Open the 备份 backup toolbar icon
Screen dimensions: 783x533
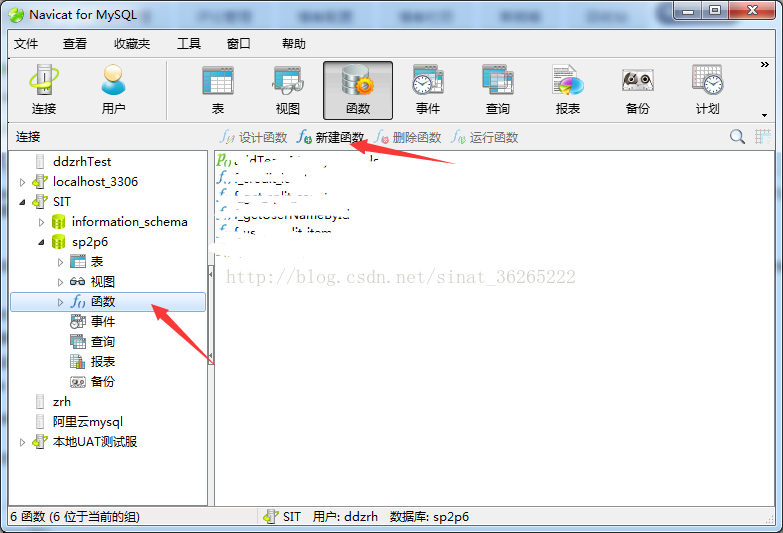pyautogui.click(x=638, y=90)
